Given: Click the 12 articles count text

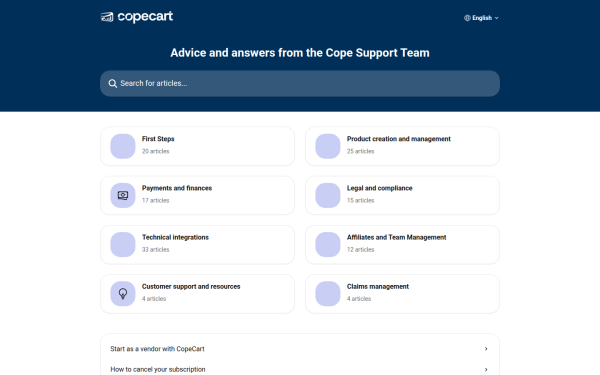Looking at the screenshot, I should click(x=360, y=249).
